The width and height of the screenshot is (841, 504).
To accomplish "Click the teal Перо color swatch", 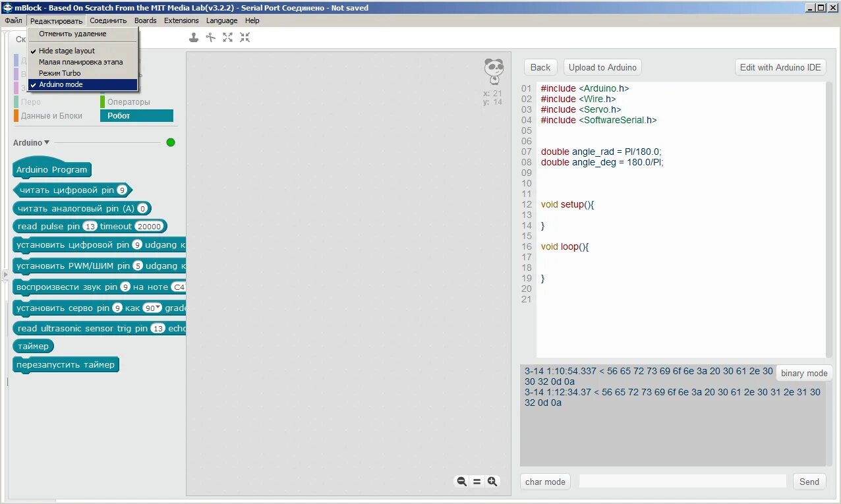I will tap(16, 102).
